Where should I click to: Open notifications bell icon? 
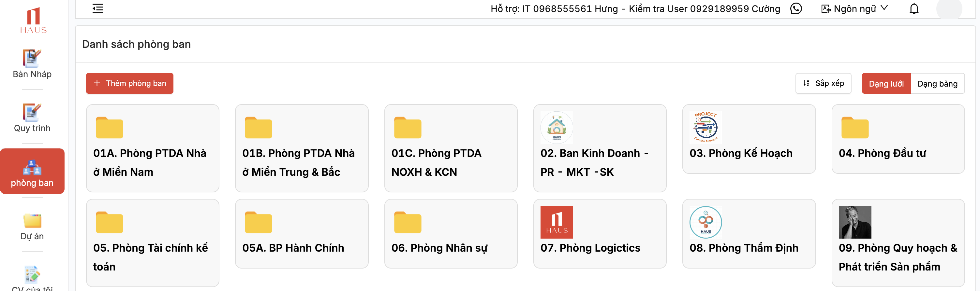point(914,9)
